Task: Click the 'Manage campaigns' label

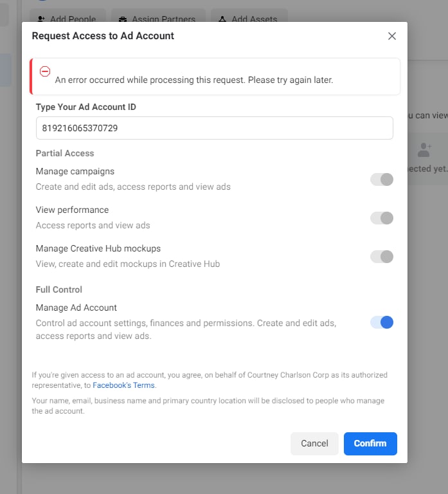Action: (x=75, y=171)
